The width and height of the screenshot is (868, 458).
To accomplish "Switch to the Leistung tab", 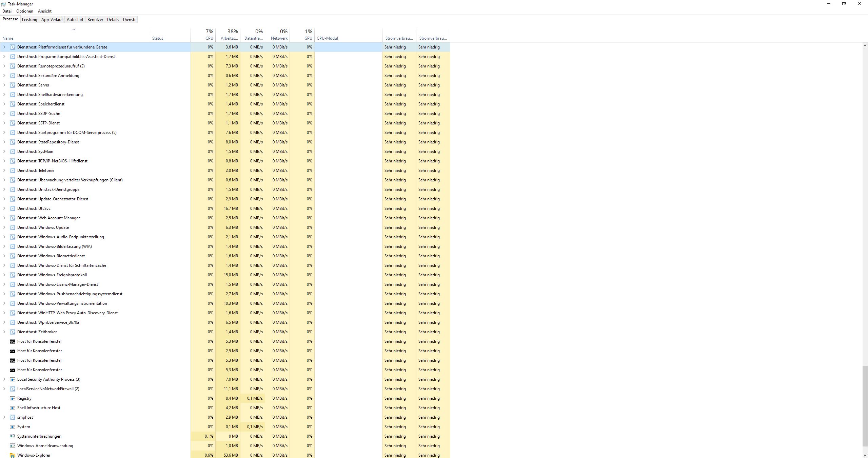I will tap(29, 20).
